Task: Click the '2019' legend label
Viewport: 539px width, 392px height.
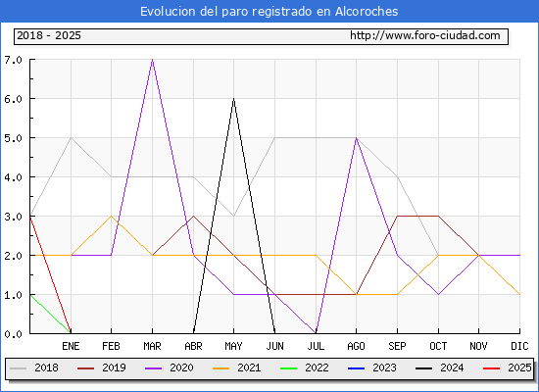Action: (x=114, y=367)
